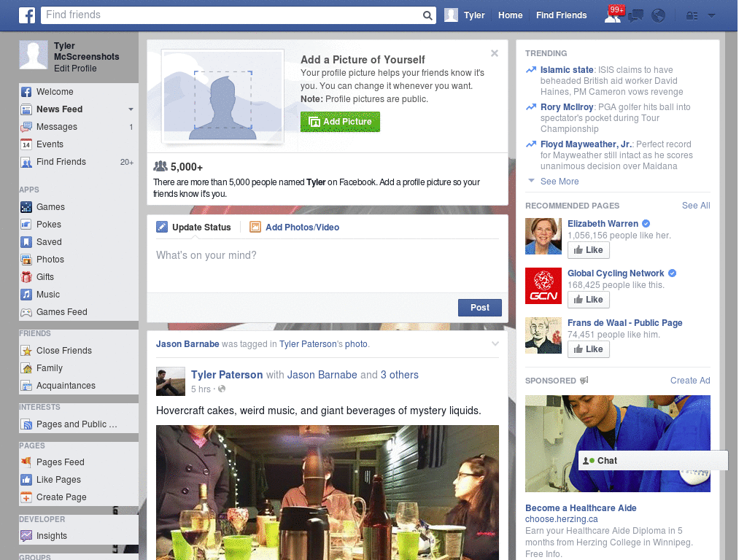The width and height of the screenshot is (747, 560).
Task: Click the Frans de Waal page thumbnail
Action: [x=543, y=335]
